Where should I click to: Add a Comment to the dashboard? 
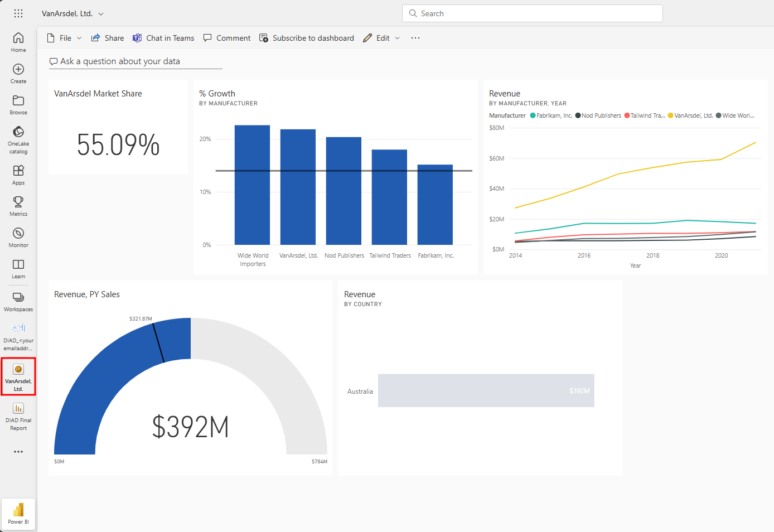click(x=227, y=38)
